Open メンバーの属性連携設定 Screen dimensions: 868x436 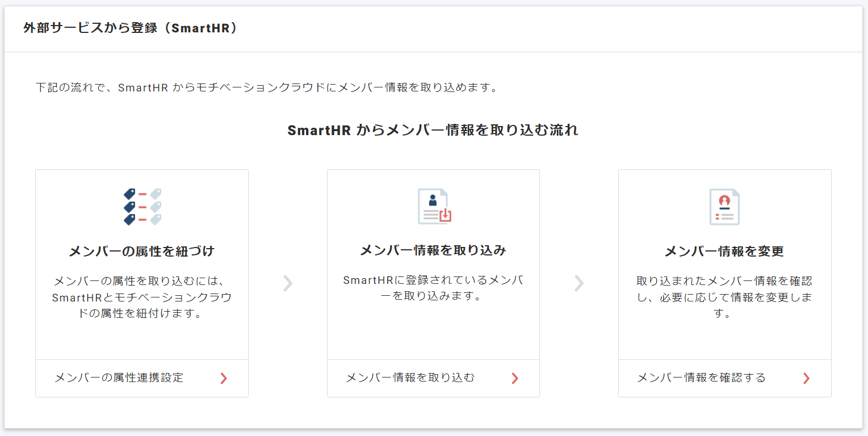click(x=119, y=378)
